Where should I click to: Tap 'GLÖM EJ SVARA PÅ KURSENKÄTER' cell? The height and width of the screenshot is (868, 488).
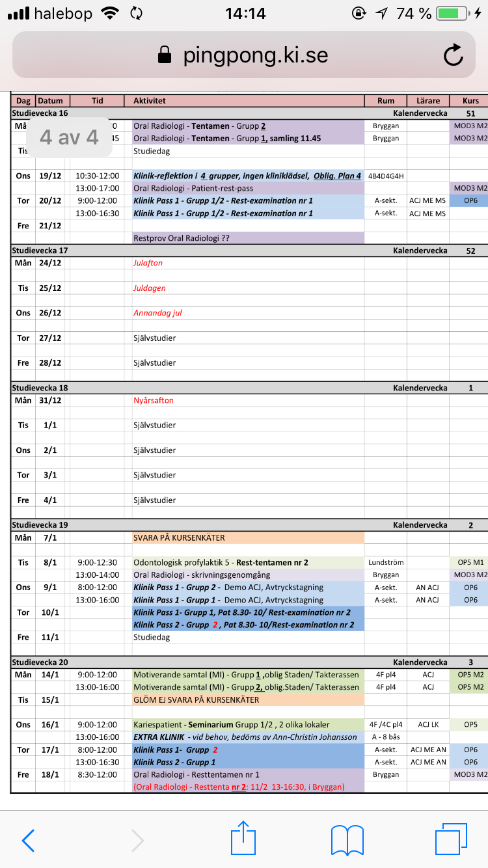click(x=247, y=699)
